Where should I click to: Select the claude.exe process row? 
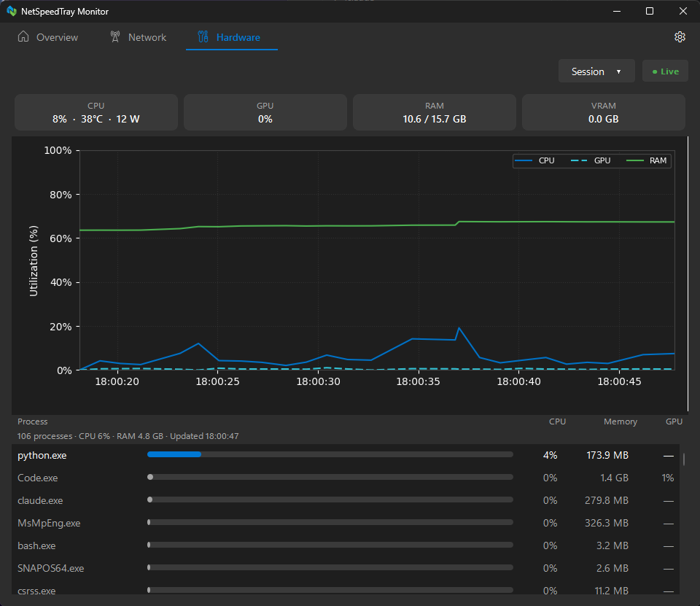click(x=346, y=500)
